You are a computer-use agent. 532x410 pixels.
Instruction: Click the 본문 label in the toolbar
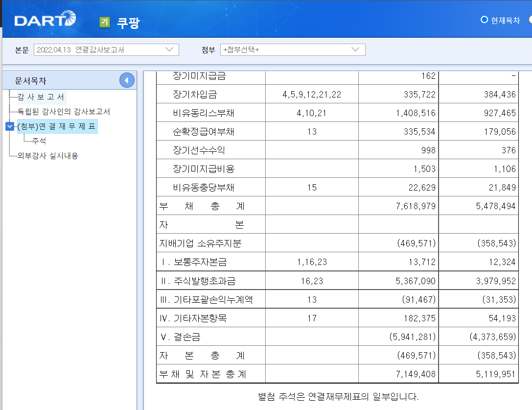(21, 49)
